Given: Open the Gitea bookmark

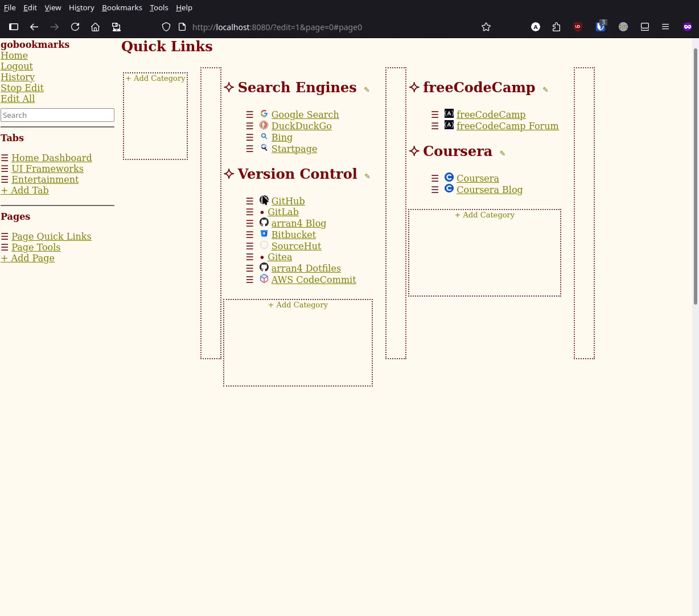Looking at the screenshot, I should [x=279, y=257].
